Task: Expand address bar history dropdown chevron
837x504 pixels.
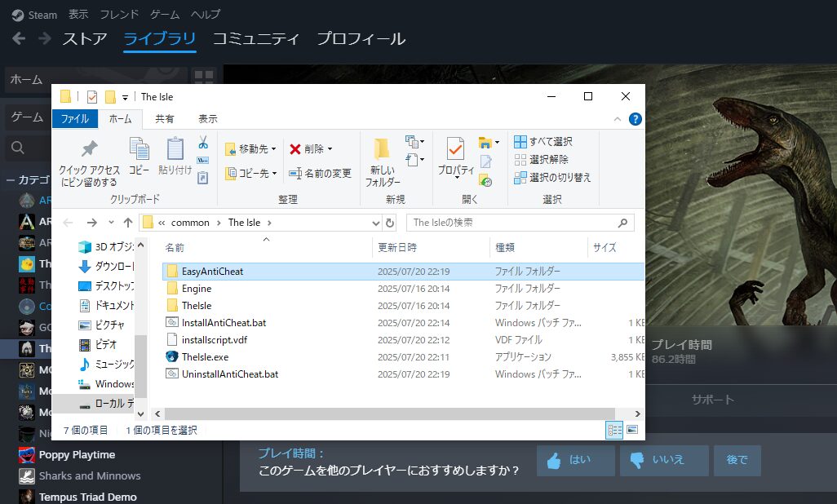Action: coord(376,223)
